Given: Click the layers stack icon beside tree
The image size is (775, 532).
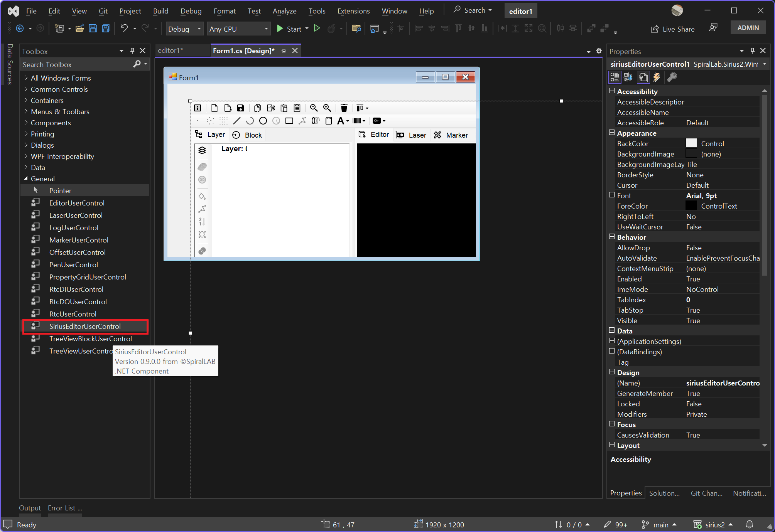Looking at the screenshot, I should (x=202, y=150).
